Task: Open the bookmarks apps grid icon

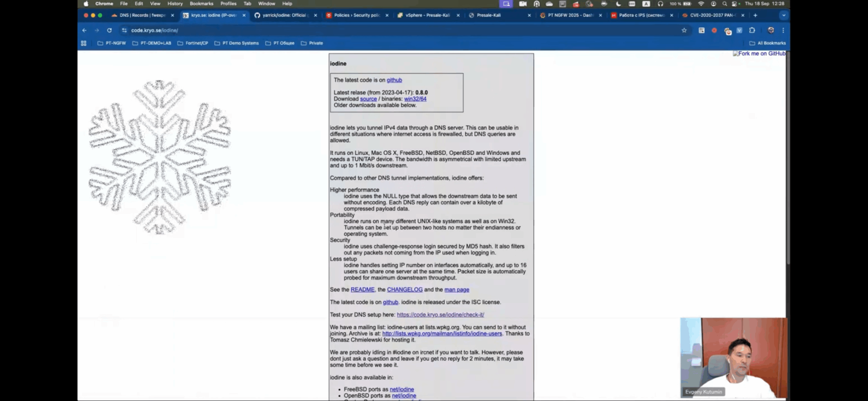Action: tap(84, 43)
